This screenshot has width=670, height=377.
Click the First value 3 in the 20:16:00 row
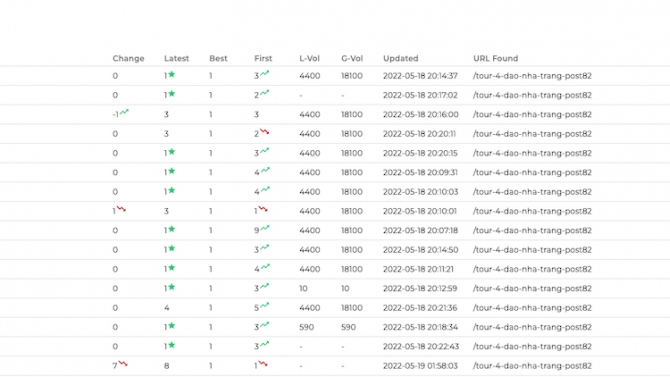(x=256, y=115)
